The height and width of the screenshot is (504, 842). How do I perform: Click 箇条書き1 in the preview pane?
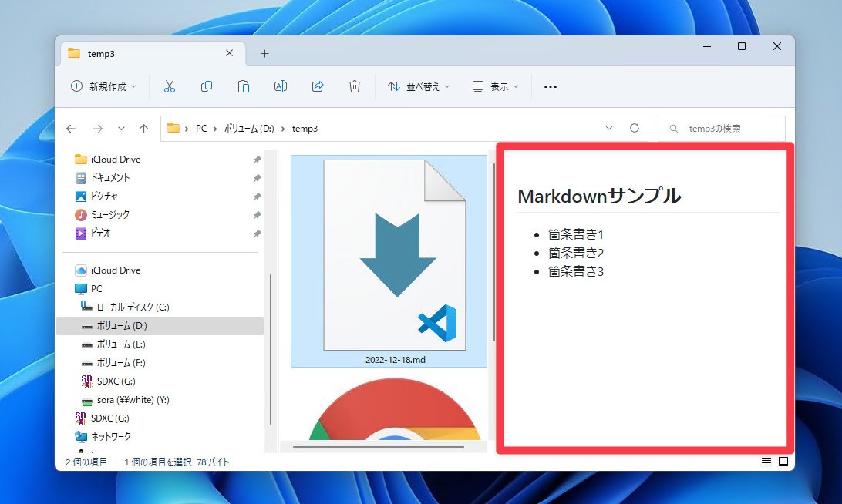[576, 234]
